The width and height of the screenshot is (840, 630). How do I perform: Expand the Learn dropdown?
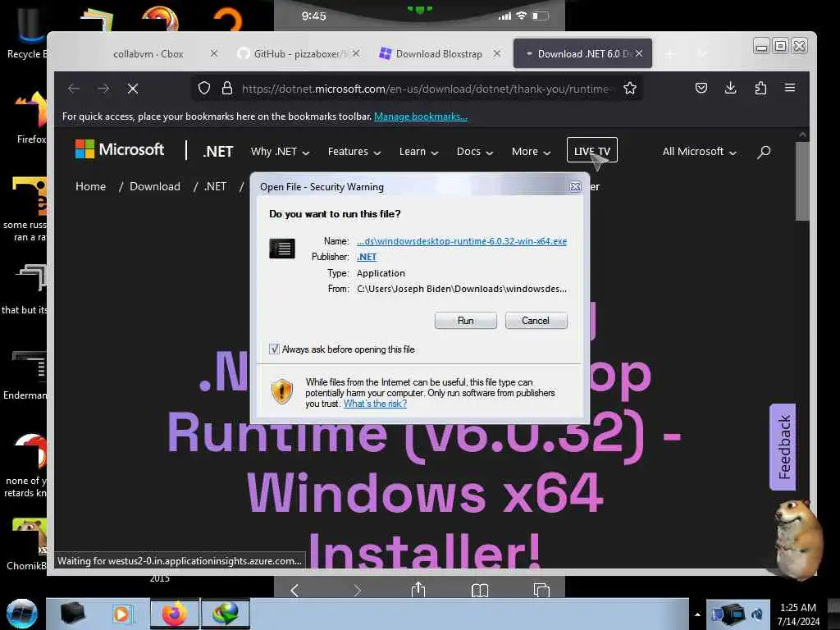tap(419, 152)
